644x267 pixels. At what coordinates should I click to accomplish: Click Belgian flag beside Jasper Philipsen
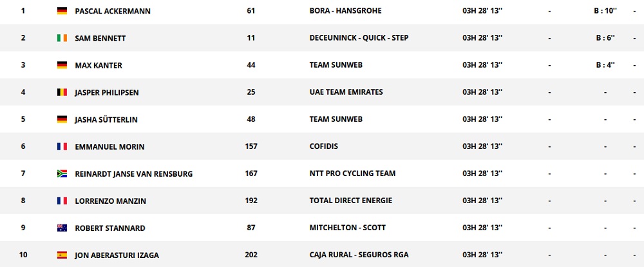(x=62, y=93)
